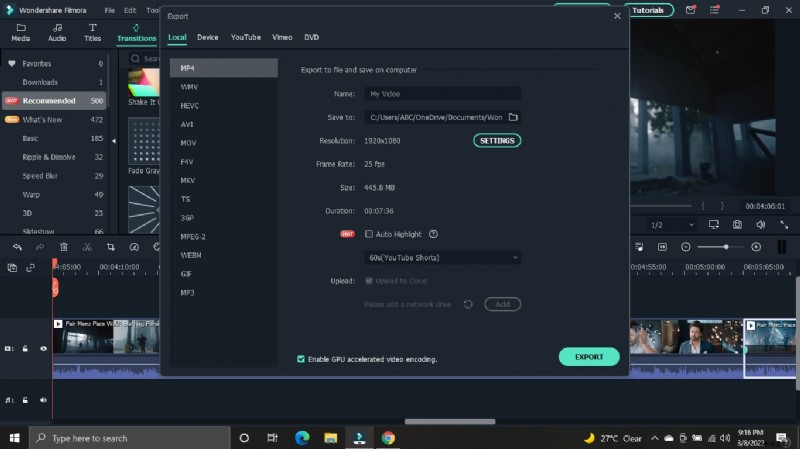The height and width of the screenshot is (449, 800).
Task: Click the undo arrow in timeline toolbar
Action: pos(17,247)
